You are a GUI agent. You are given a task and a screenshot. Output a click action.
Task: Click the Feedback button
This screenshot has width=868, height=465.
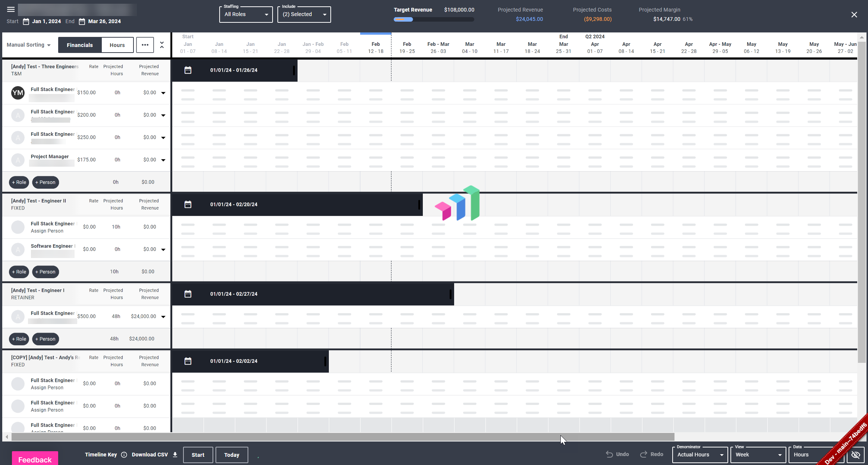(x=35, y=459)
